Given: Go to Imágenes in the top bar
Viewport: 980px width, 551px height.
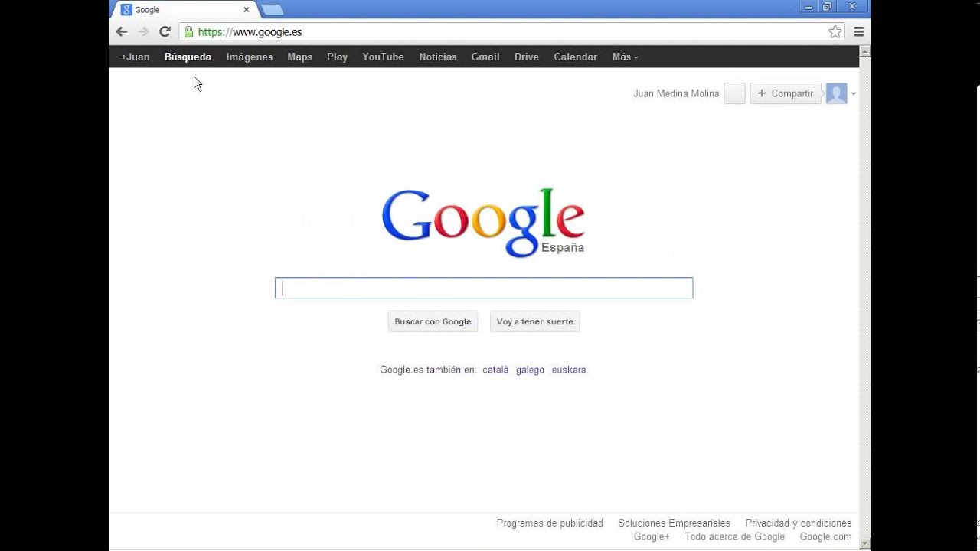Looking at the screenshot, I should pos(250,57).
